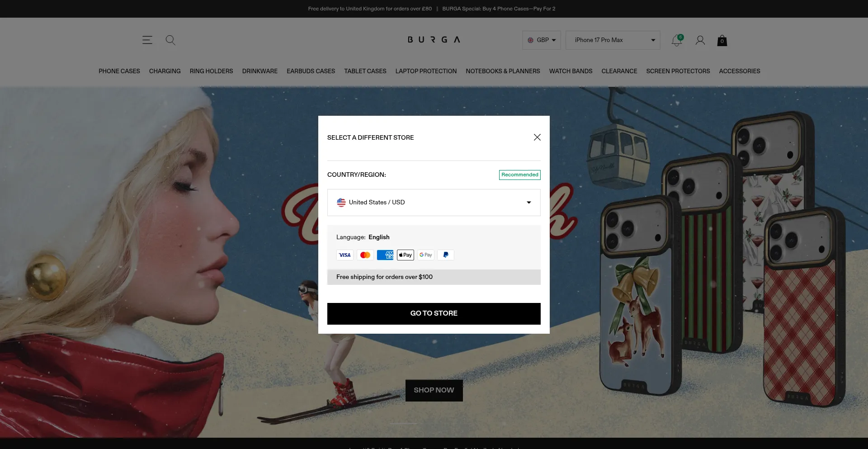Click the search magnifier icon
The image size is (868, 449).
click(x=170, y=40)
